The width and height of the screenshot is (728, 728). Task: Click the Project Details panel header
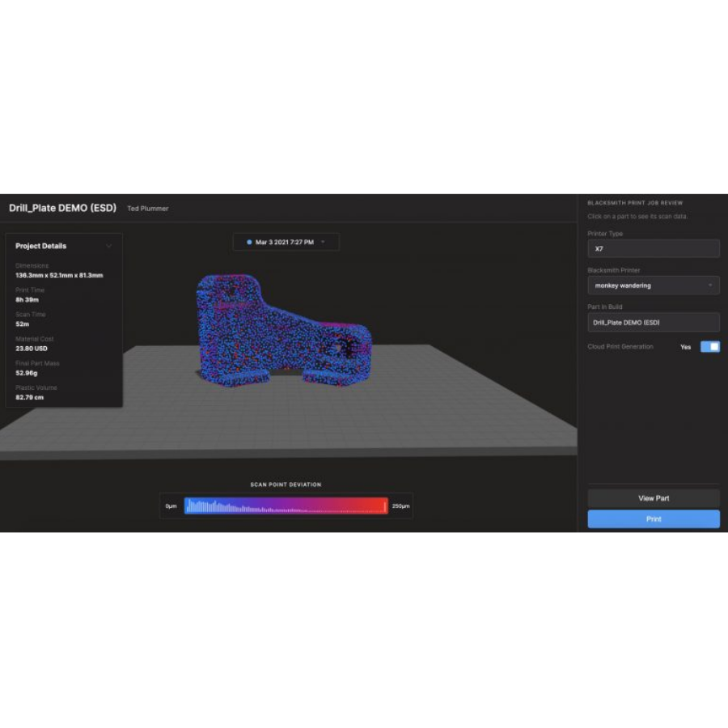(x=41, y=246)
